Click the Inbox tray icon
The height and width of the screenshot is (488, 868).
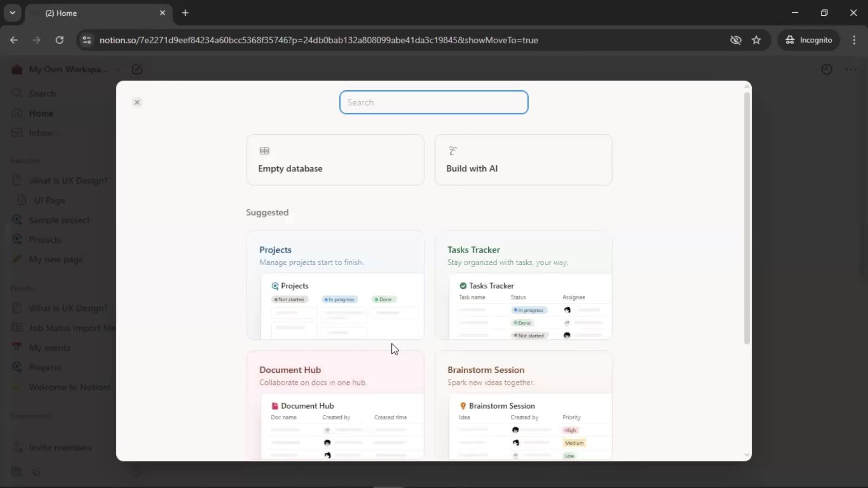(x=17, y=132)
